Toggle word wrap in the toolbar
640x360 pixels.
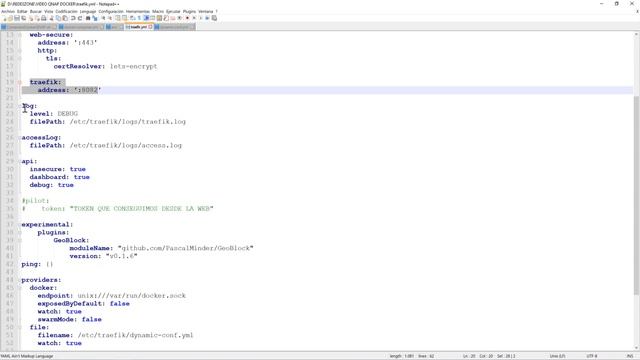(x=132, y=18)
